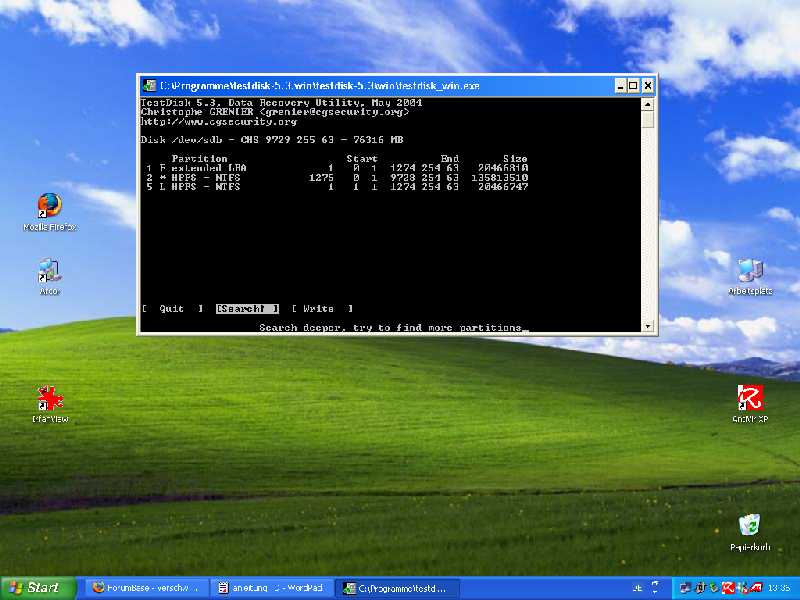Image resolution: width=800 pixels, height=600 pixels.
Task: Click the Size column header
Action: [515, 158]
